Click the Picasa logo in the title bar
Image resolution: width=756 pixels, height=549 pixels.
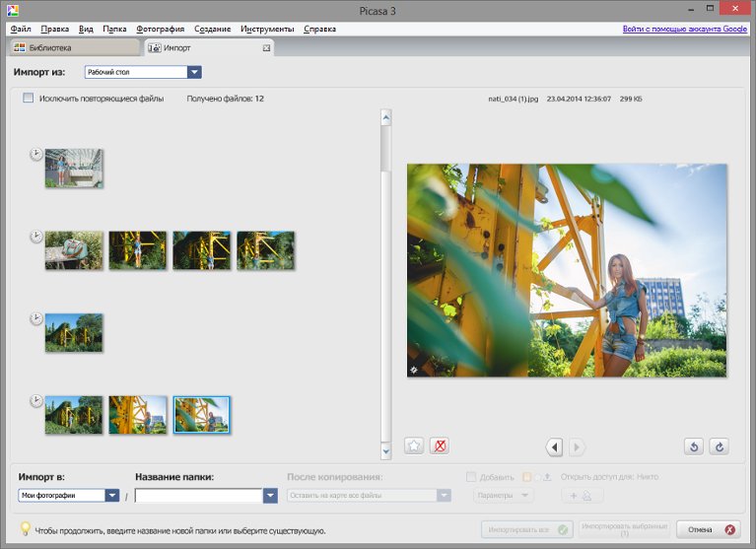pos(13,10)
